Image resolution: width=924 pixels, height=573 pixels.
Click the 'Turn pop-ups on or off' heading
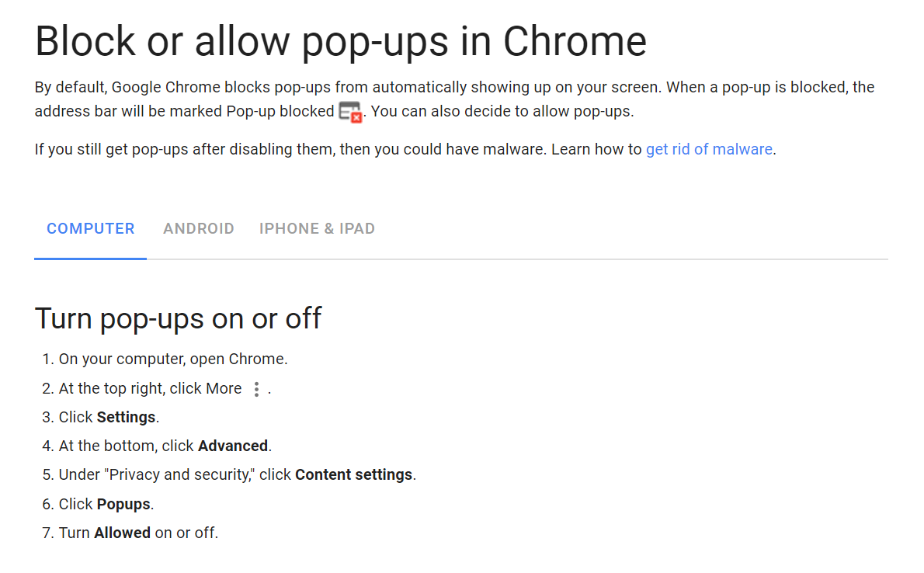pyautogui.click(x=179, y=318)
